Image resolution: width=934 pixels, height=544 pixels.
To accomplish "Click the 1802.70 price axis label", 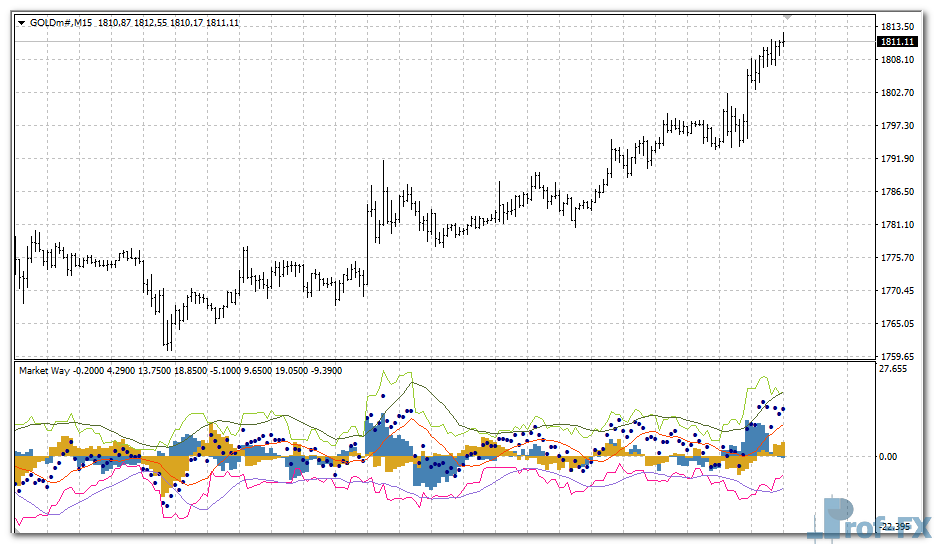I will point(897,92).
